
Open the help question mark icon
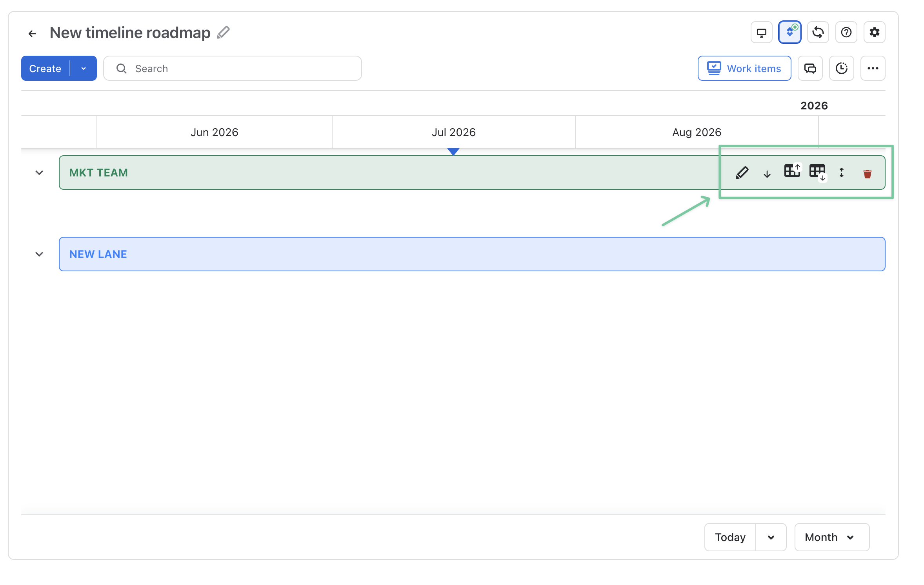click(846, 32)
